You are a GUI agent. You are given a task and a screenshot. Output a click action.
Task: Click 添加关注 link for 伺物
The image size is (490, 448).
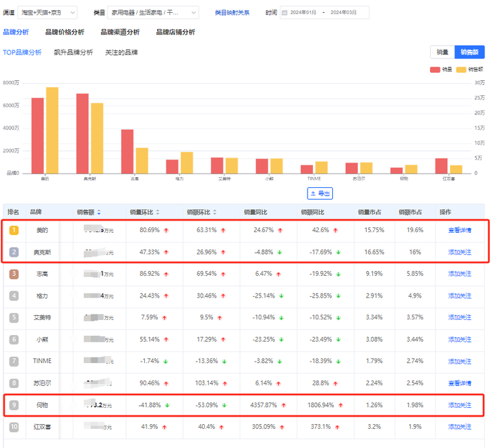[459, 405]
